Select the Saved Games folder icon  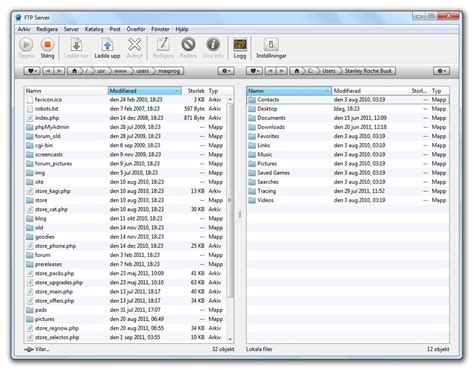(252, 173)
